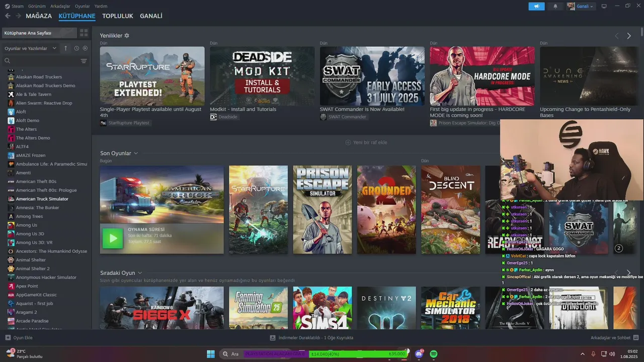Screen dimensions: 644x362
Task: Open the Steam menu
Action: coord(14,6)
